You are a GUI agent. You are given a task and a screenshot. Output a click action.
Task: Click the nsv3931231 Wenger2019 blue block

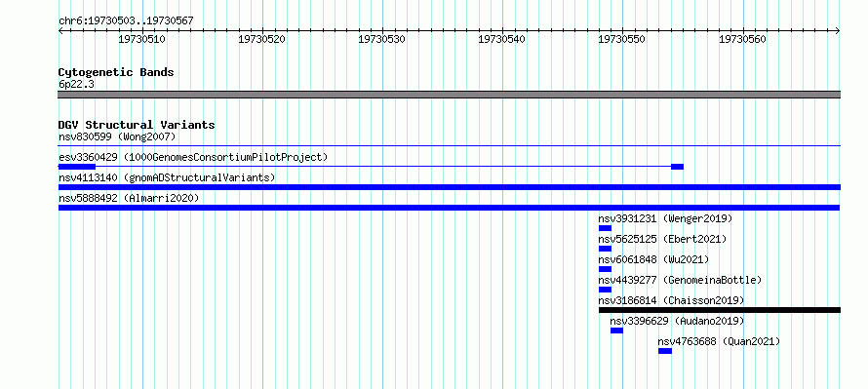(x=605, y=228)
